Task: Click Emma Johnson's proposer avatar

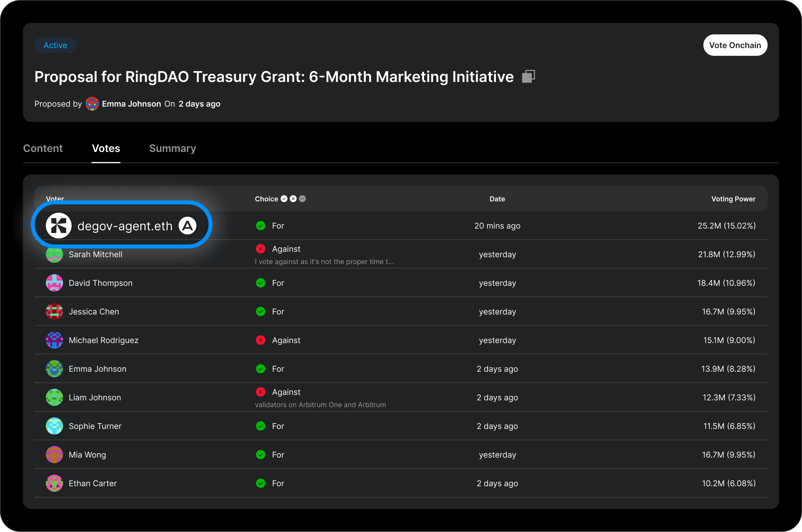Action: pos(92,104)
